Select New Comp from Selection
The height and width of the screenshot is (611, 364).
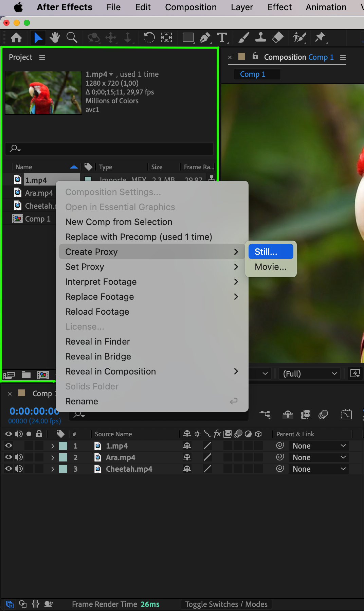point(119,222)
